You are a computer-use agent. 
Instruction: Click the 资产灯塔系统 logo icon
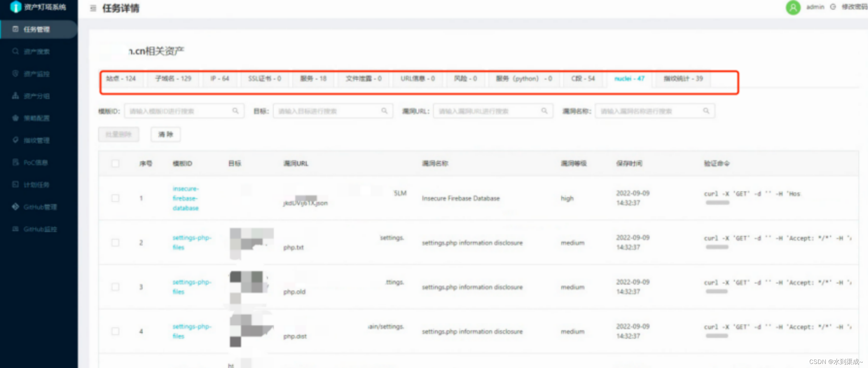coord(16,6)
